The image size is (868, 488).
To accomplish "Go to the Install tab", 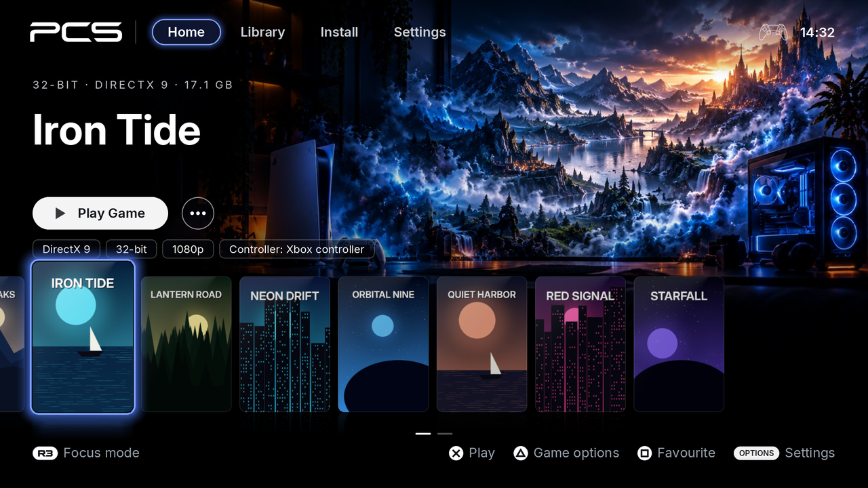I will [339, 32].
